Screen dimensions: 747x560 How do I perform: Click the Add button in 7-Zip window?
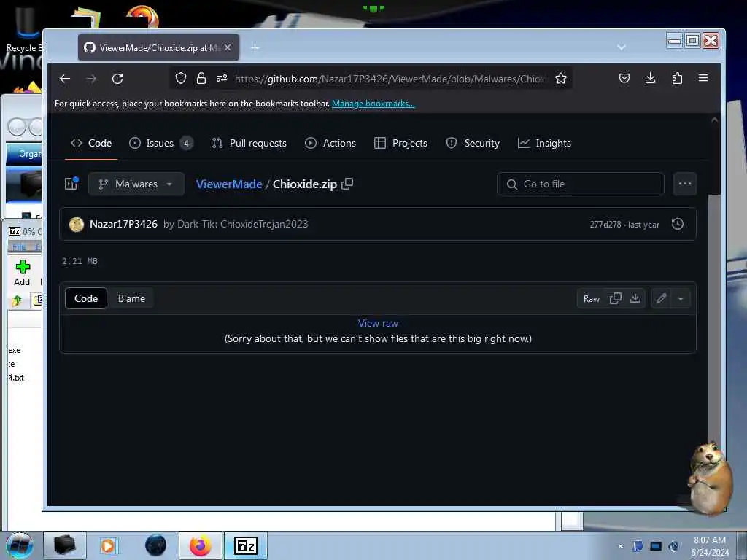pos(22,273)
